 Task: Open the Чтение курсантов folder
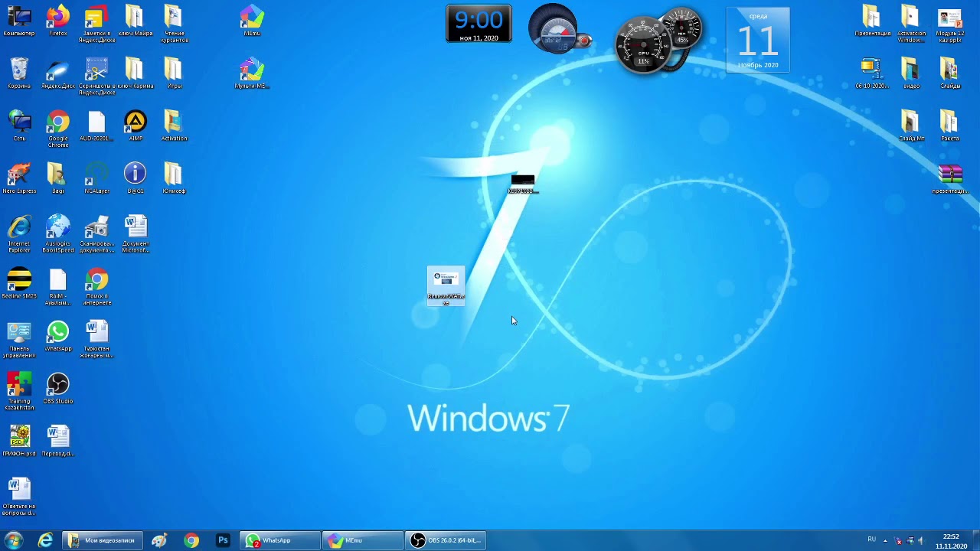pyautogui.click(x=174, y=23)
